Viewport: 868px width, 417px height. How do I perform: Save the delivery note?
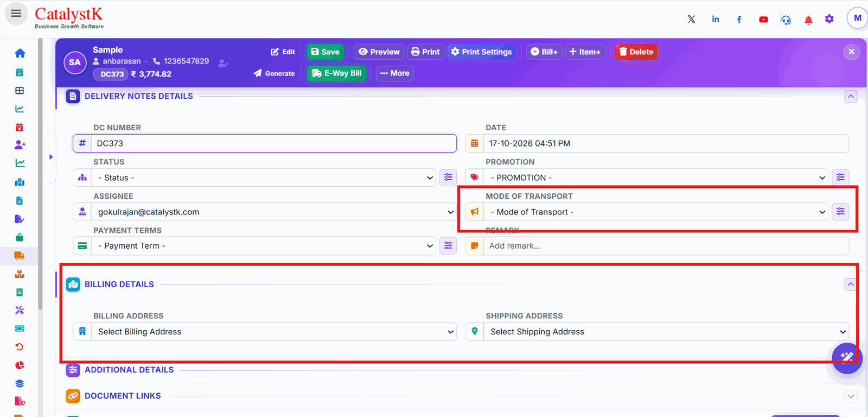pos(325,52)
